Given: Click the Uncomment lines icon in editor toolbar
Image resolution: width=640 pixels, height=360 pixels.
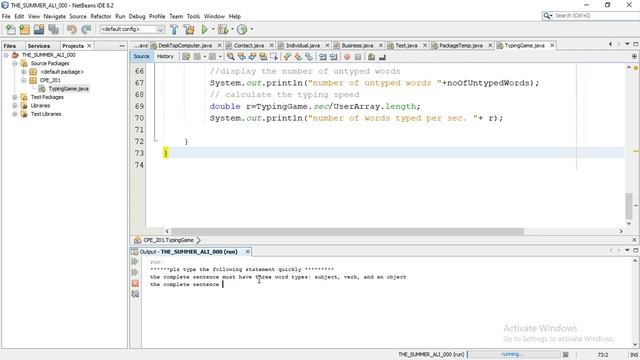Looking at the screenshot, I should point(382,57).
